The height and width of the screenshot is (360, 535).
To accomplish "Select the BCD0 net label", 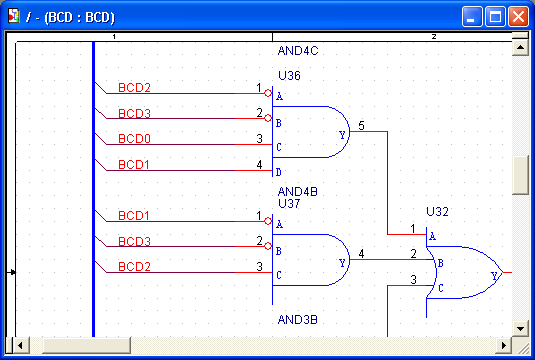I will tap(134, 139).
